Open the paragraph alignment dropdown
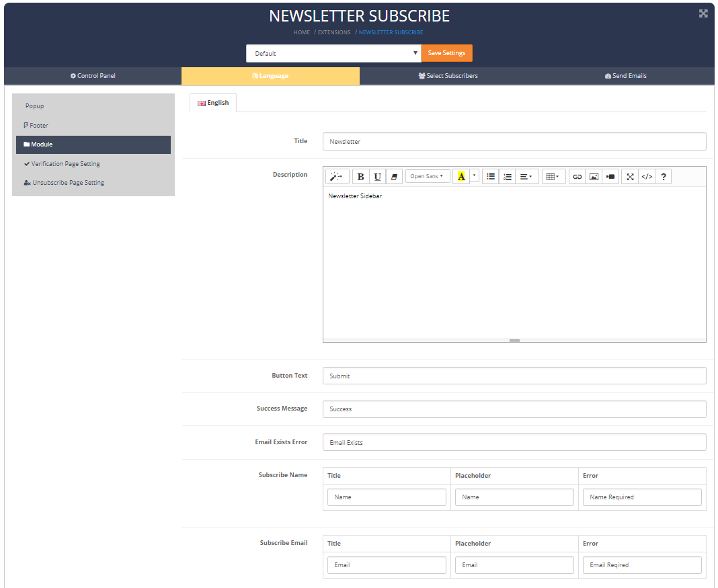718x588 pixels. click(x=526, y=177)
